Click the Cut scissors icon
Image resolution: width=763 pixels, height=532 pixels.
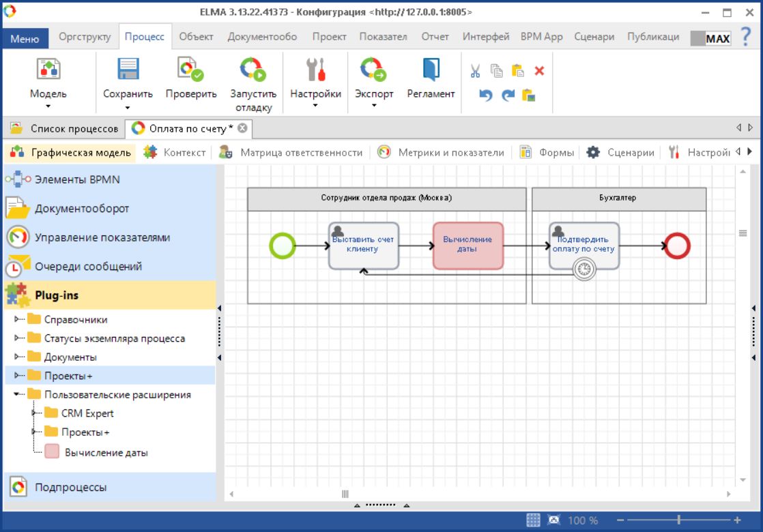tap(476, 71)
